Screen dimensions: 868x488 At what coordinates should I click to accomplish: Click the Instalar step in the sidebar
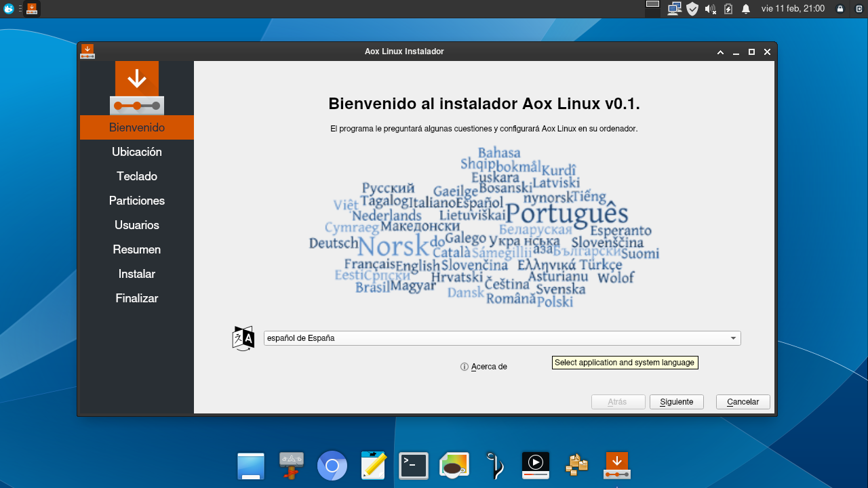coord(137,274)
